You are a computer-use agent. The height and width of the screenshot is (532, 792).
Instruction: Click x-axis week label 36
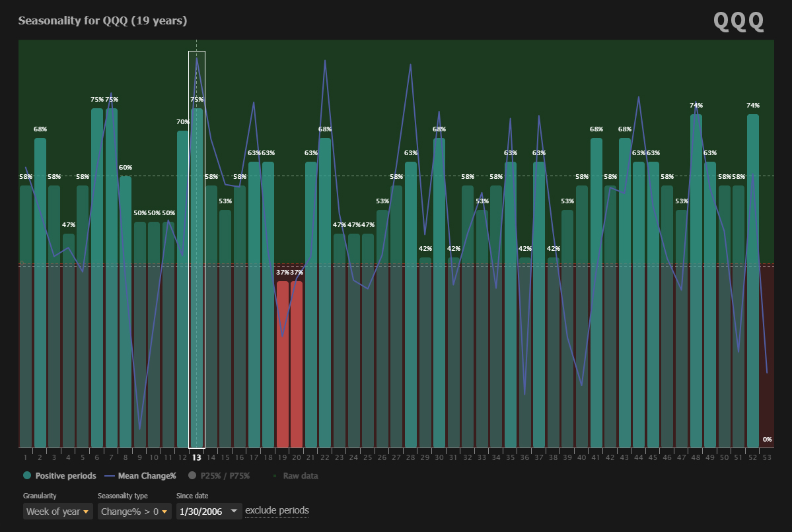click(524, 457)
